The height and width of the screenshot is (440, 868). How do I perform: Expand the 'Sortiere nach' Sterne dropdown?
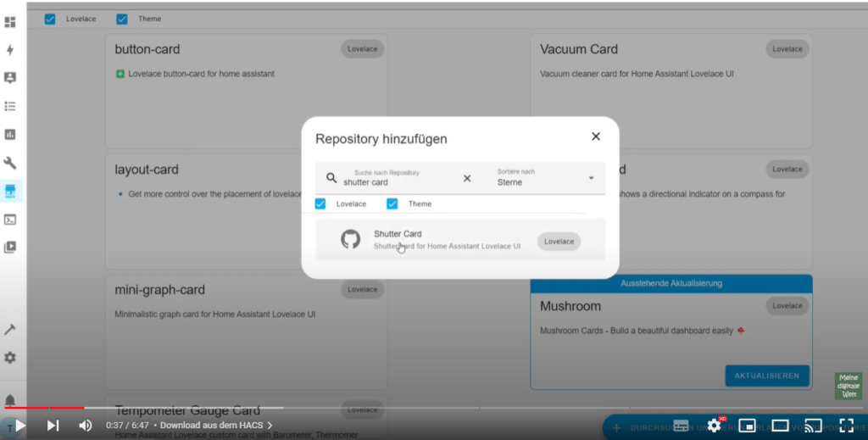[591, 178]
